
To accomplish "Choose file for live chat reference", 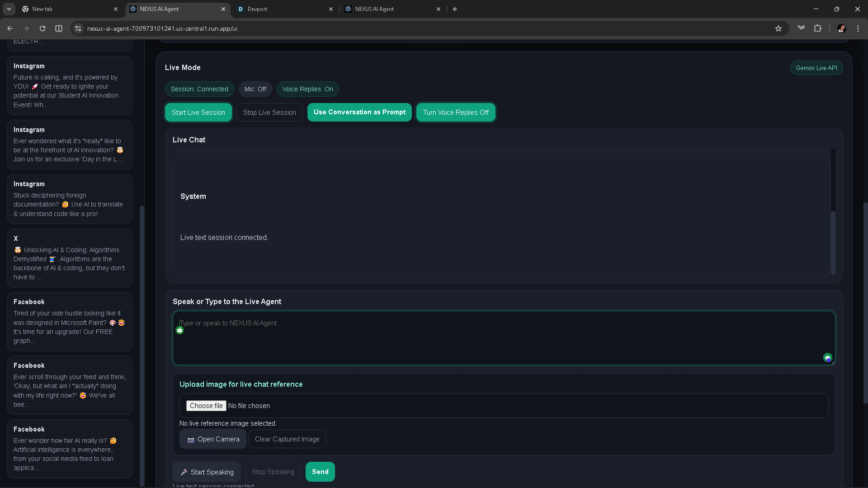I will coord(206,406).
